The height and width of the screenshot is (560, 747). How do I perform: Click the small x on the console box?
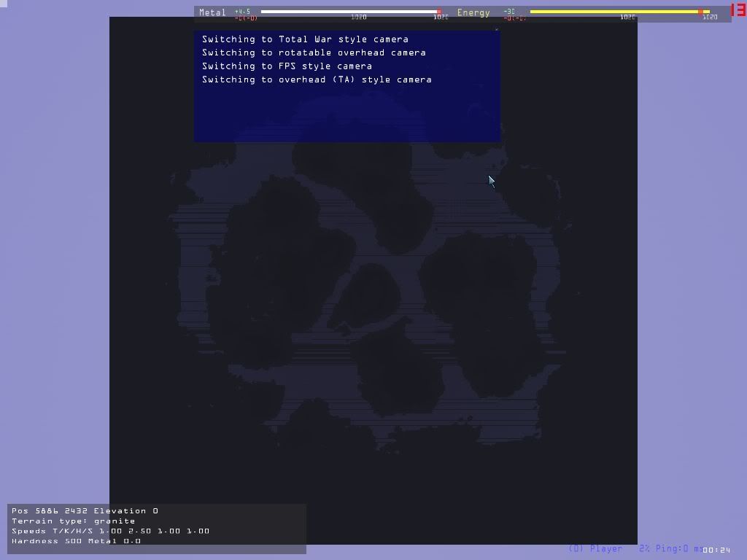[x=497, y=30]
